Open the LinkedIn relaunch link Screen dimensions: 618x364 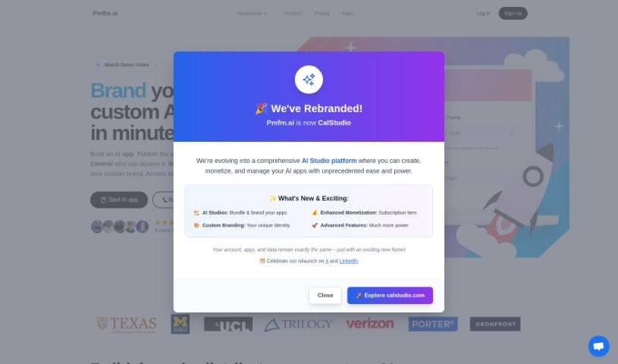[x=349, y=261]
